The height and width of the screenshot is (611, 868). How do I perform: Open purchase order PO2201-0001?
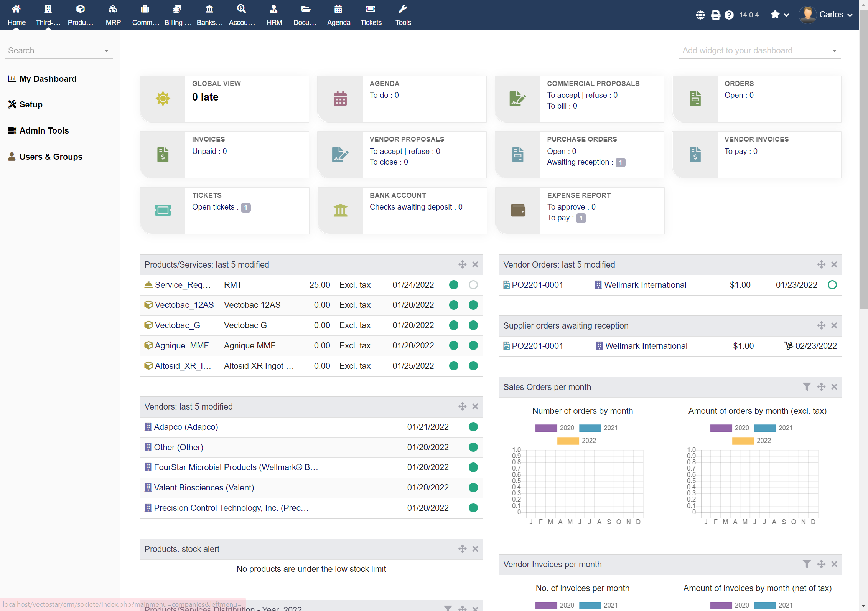(x=537, y=285)
